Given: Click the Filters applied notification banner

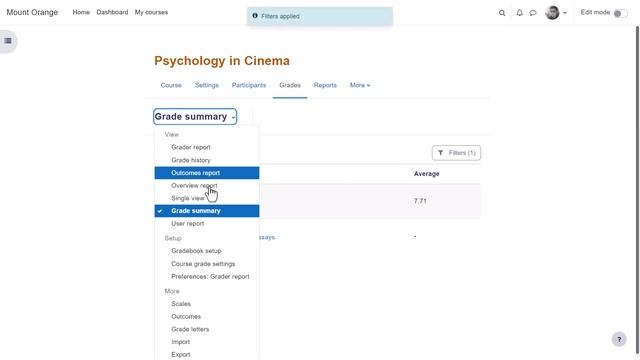Looking at the screenshot, I should pos(320,16).
